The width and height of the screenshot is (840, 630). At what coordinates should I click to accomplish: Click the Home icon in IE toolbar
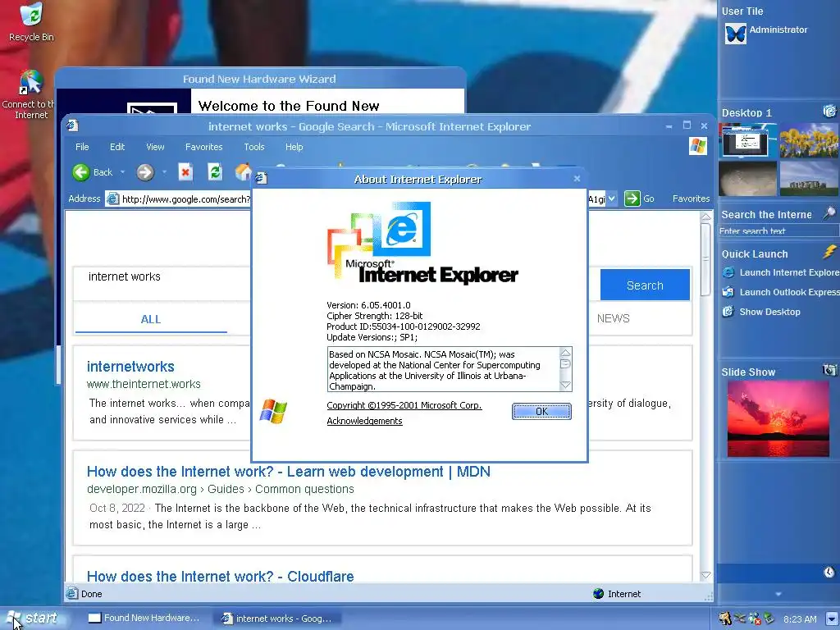click(243, 172)
